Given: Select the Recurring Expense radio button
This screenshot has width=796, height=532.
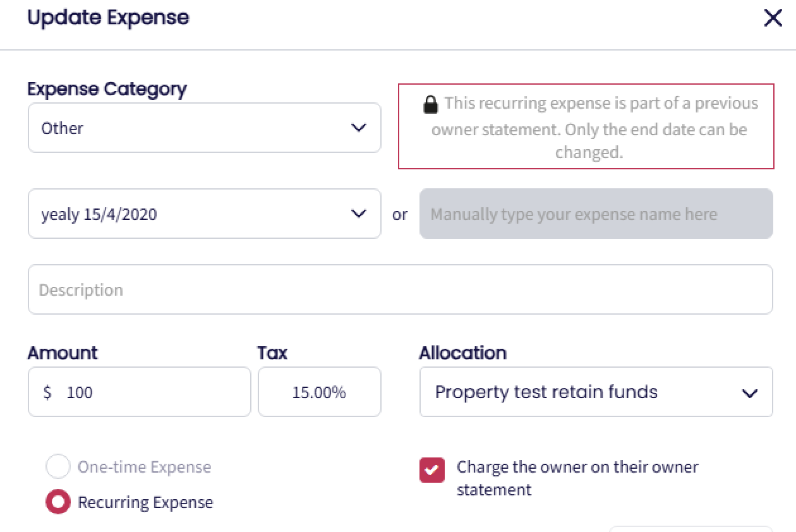Looking at the screenshot, I should (58, 502).
